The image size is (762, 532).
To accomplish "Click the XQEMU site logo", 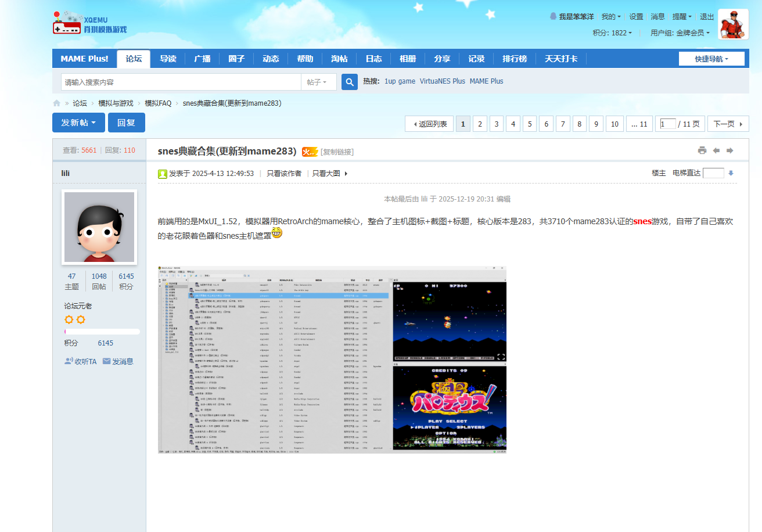I will [x=89, y=23].
